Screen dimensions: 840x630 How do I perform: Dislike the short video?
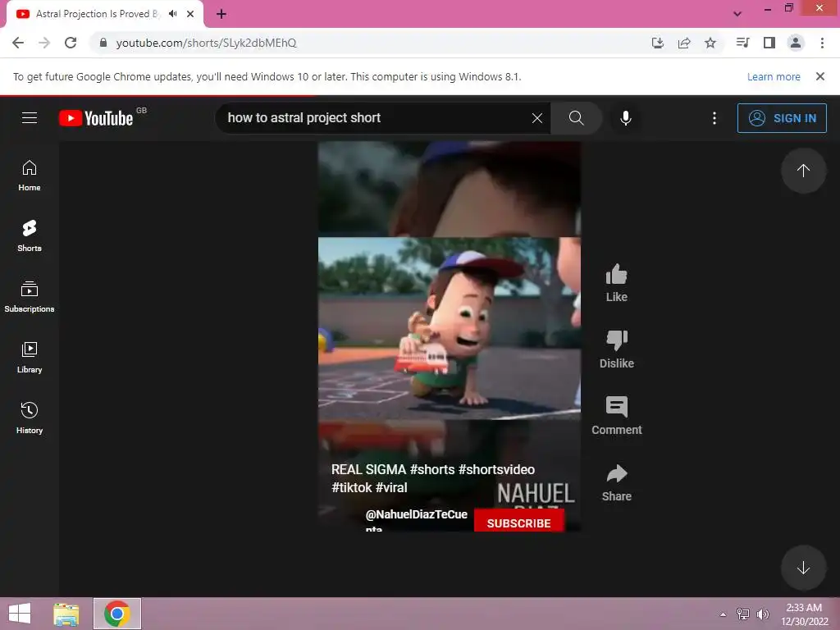click(x=617, y=349)
